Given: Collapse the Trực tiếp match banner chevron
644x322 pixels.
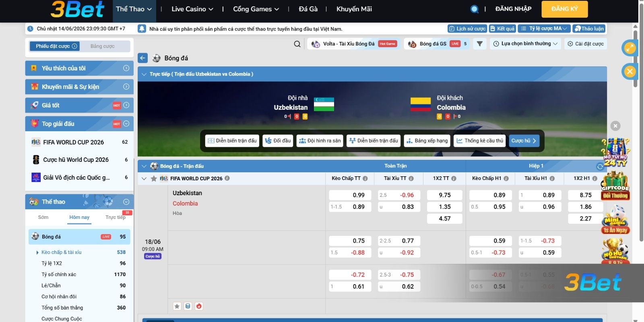Looking at the screenshot, I should (144, 74).
